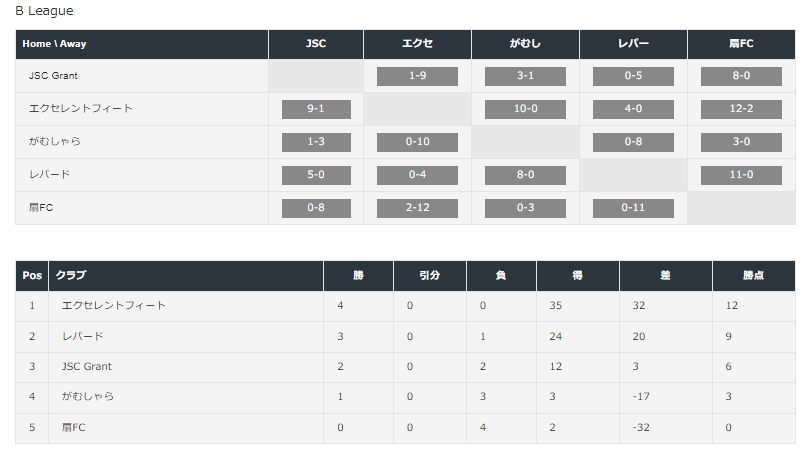Click the 2-12 score in the 扇FC row
Screen dimensions: 807x461
(417, 208)
